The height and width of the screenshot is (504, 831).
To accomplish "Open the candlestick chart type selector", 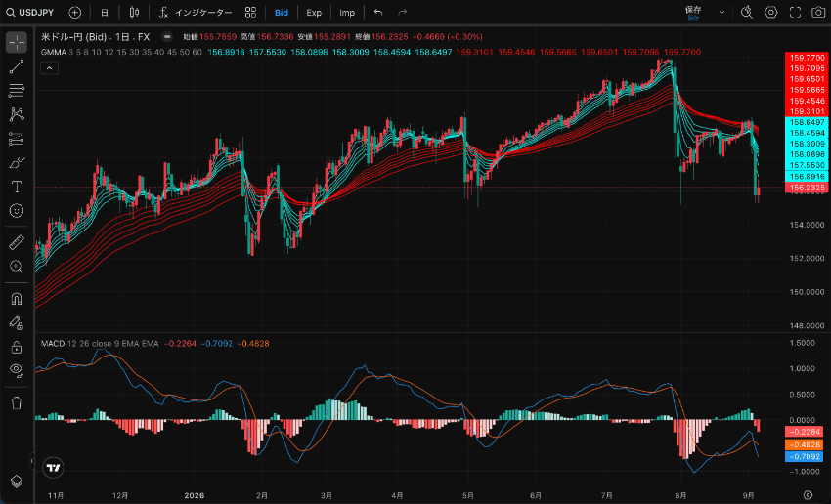I will pyautogui.click(x=134, y=12).
